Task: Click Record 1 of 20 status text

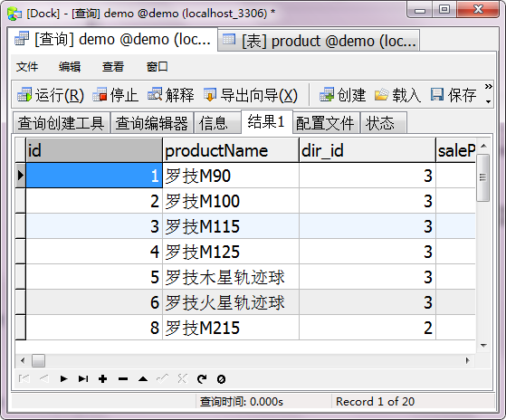Action: click(x=375, y=402)
